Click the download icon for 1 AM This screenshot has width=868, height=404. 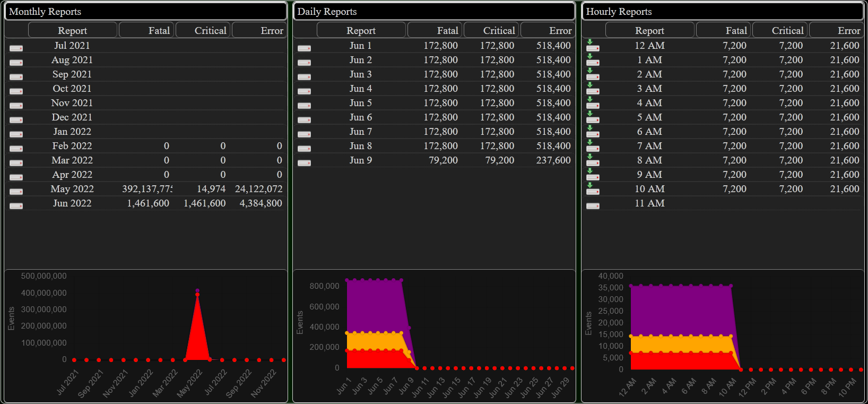point(593,60)
